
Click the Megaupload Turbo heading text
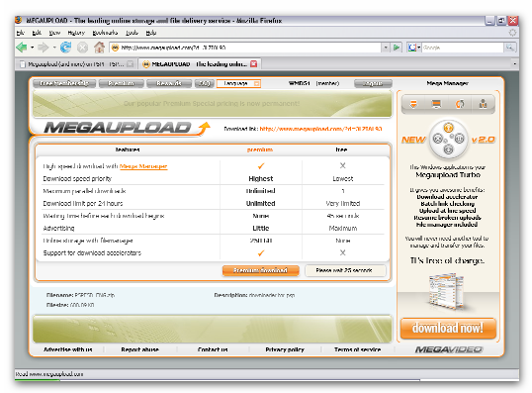point(448,175)
